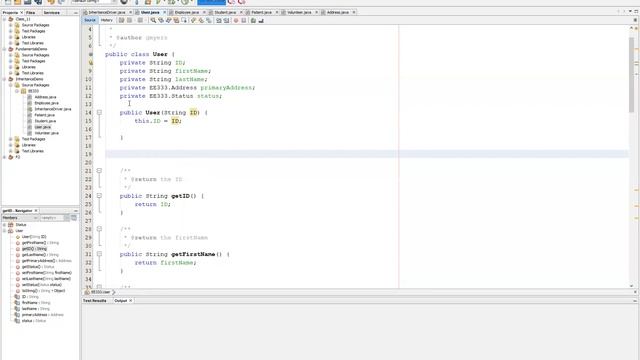Click the Build Project hammer icon
This screenshot has width=640, height=360.
(x=137, y=2)
